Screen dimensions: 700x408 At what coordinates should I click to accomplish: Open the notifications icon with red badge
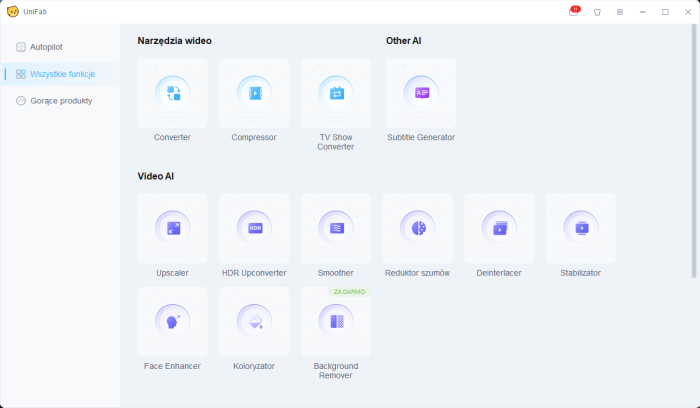(574, 12)
